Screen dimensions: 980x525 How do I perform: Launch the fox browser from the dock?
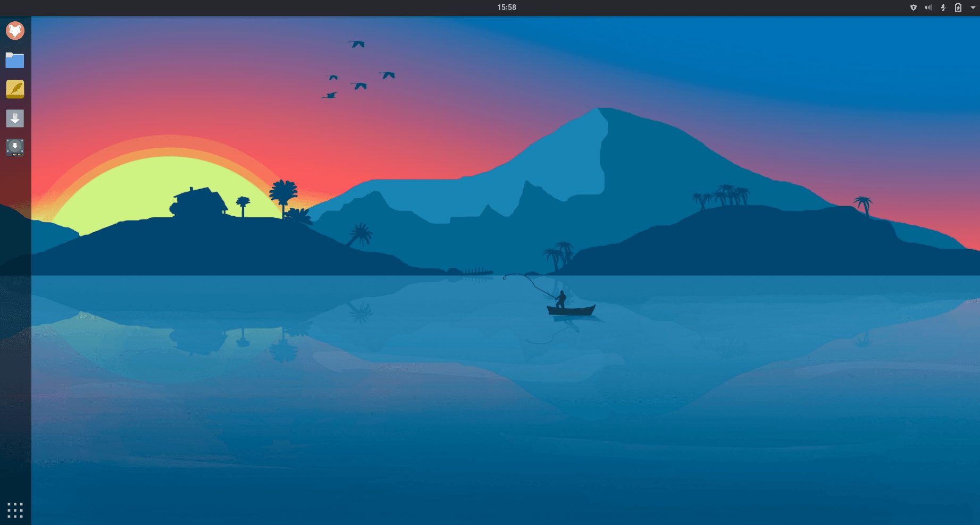pos(15,31)
